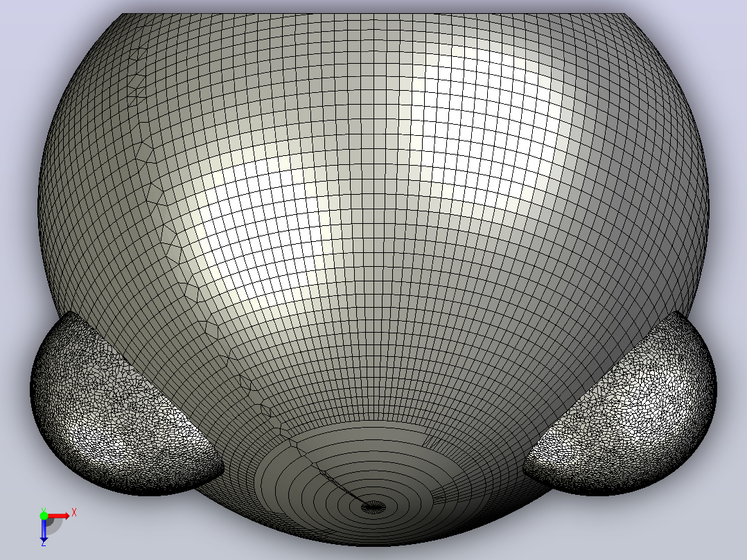Screen dimensions: 747x560
Task: Click the green Y axis dot of triad
Action: pos(44,516)
